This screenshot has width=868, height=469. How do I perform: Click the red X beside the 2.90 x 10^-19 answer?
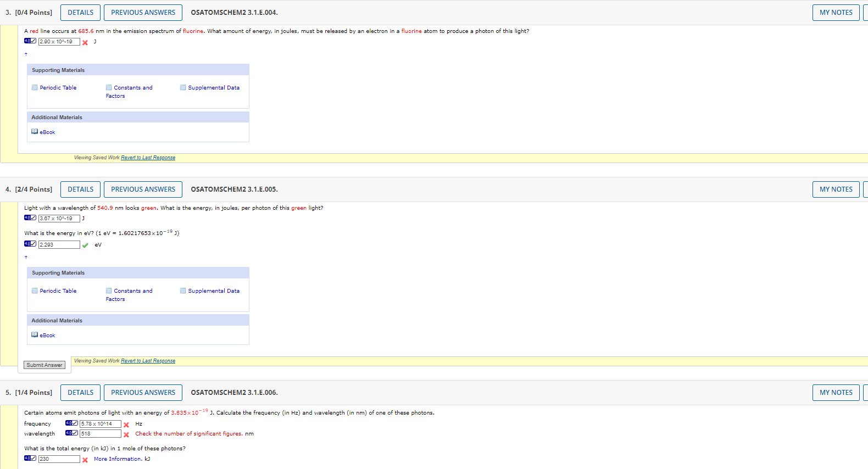pyautogui.click(x=85, y=42)
